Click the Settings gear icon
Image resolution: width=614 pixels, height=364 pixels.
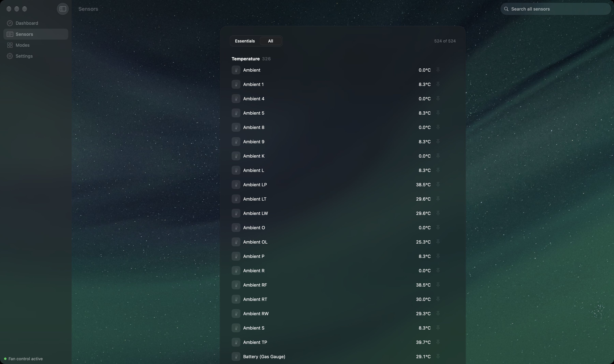point(10,56)
